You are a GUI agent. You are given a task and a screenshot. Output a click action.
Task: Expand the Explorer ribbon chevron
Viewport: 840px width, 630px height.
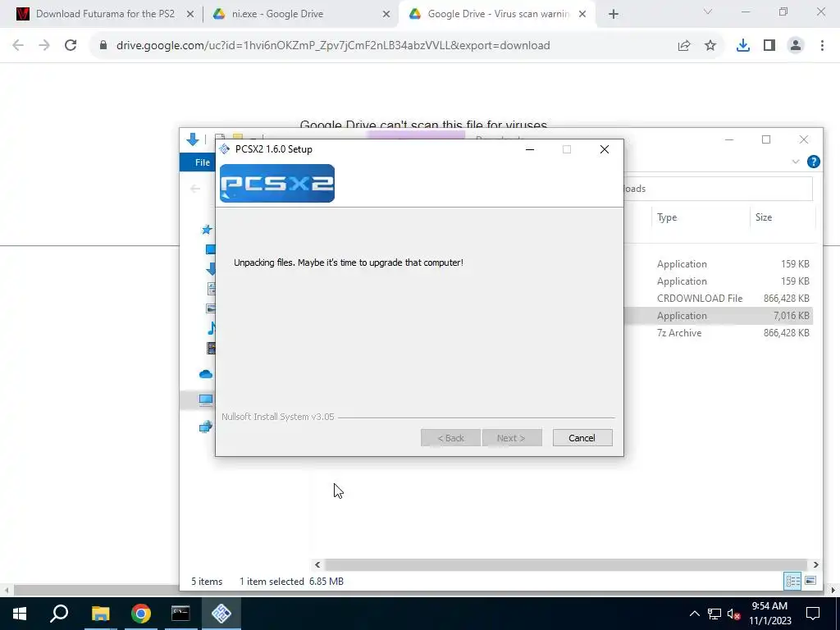(x=796, y=162)
